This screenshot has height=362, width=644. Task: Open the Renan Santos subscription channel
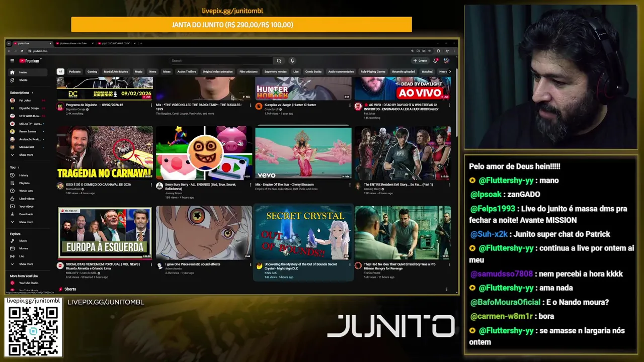pos(27,131)
